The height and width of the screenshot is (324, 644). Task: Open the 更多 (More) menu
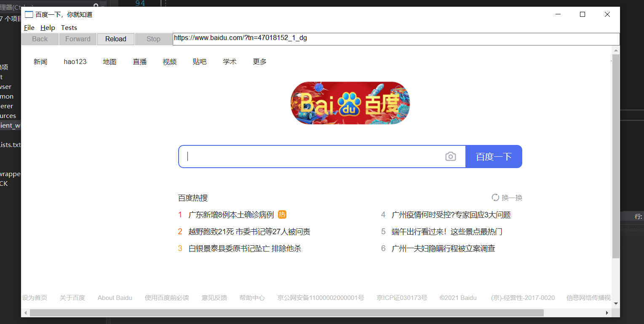259,62
